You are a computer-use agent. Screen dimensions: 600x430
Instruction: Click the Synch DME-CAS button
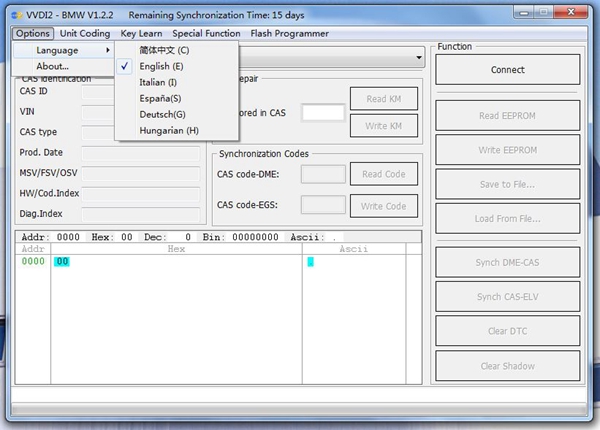tap(507, 262)
